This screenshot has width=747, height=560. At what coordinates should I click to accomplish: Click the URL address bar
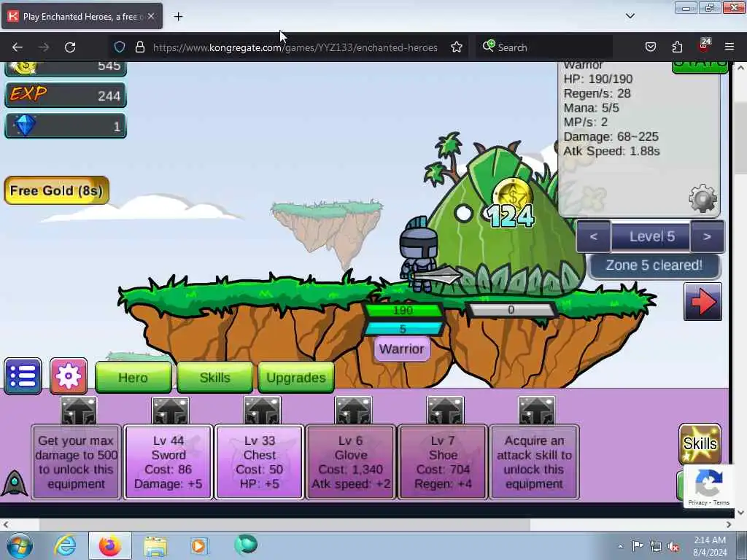295,47
